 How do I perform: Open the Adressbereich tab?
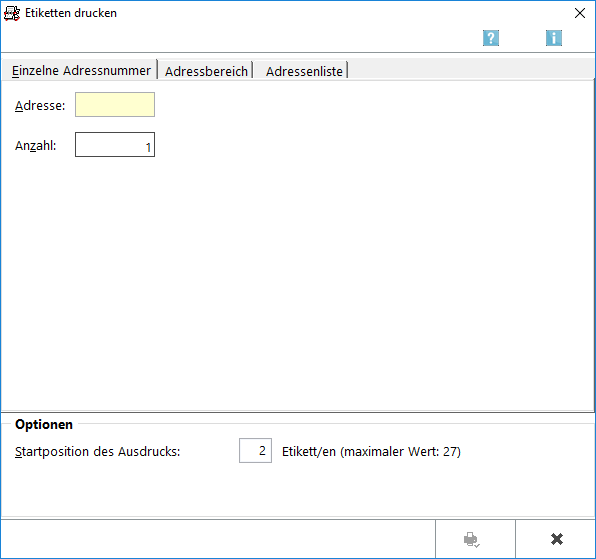(206, 71)
